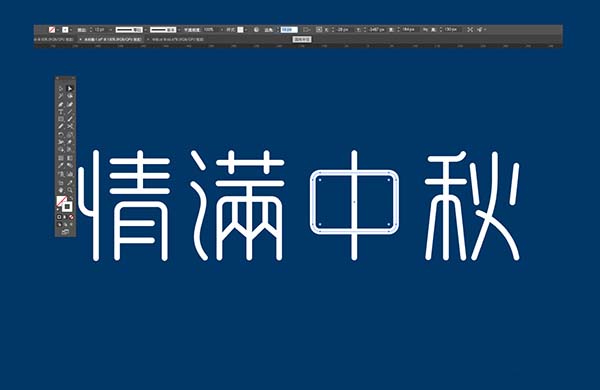600x390 pixels.
Task: Click the highlighted corner radius field
Action: (289, 29)
